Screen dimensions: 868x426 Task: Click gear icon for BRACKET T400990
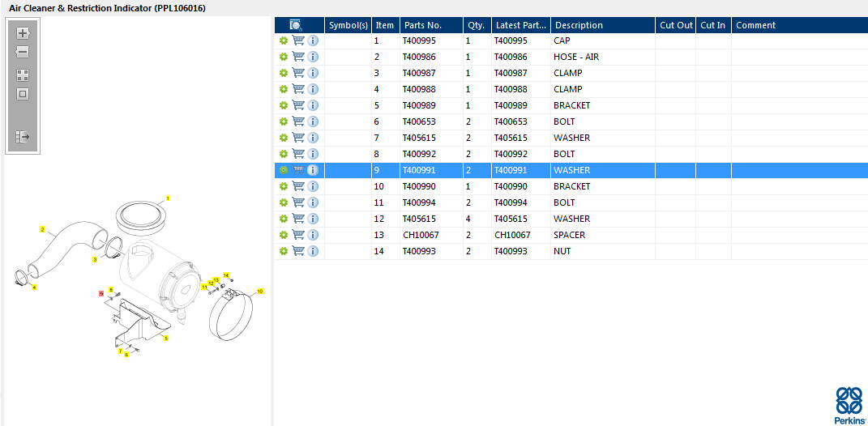[x=284, y=186]
